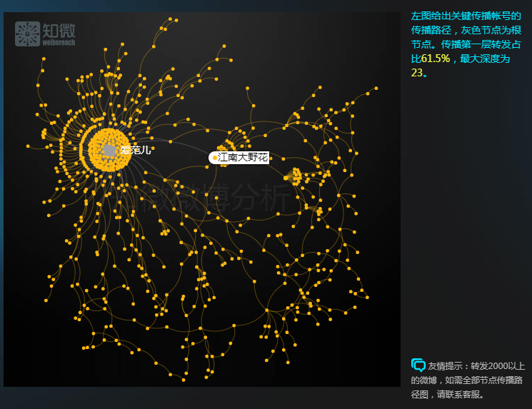Image resolution: width=532 pixels, height=409 pixels.
Task: Select the 爱范儿 root node label
Action: pos(136,150)
